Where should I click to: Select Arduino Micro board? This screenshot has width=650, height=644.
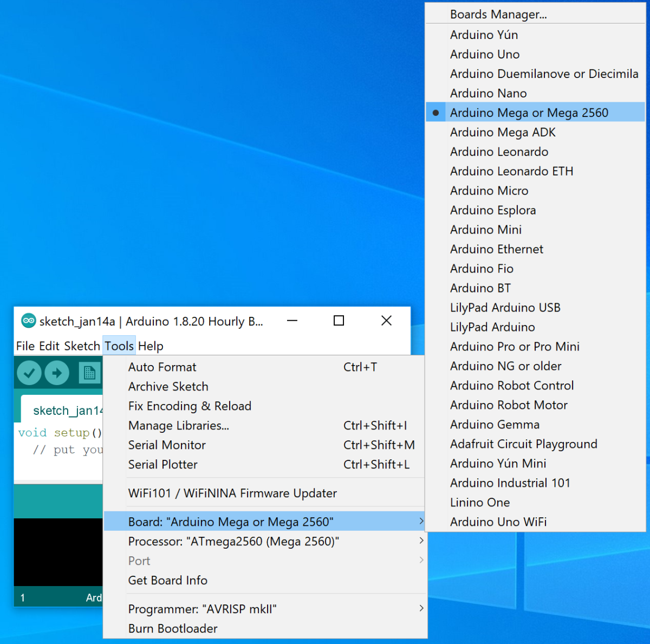click(x=535, y=191)
